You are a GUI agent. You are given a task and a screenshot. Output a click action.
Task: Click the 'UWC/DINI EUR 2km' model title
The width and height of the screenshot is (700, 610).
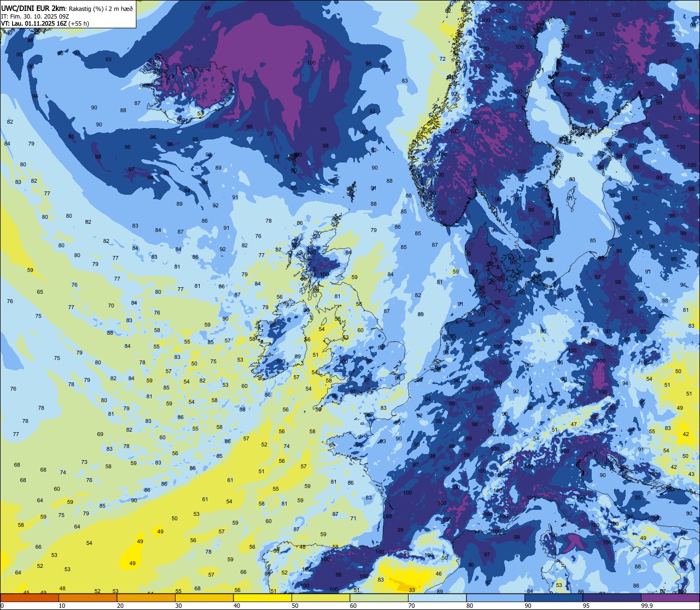[33, 8]
